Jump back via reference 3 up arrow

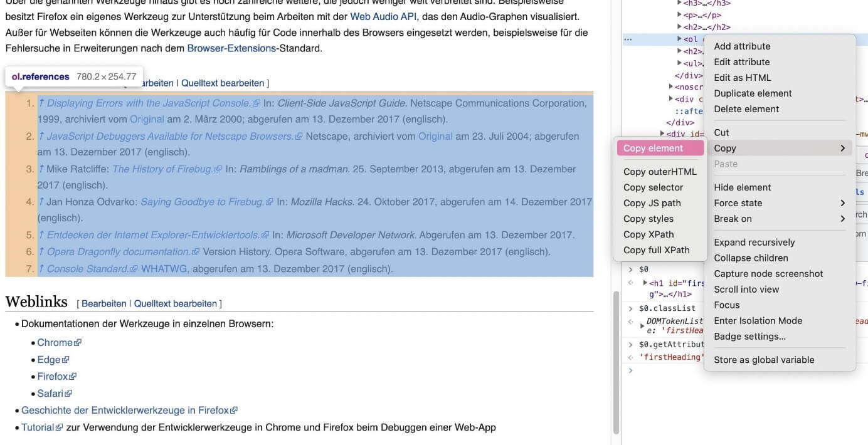(x=41, y=169)
